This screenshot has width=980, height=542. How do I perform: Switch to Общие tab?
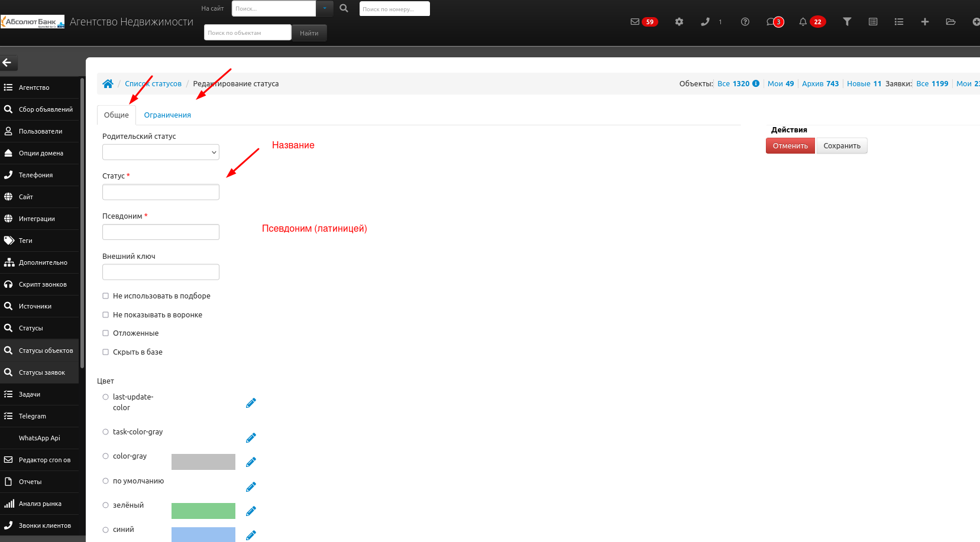tap(117, 115)
